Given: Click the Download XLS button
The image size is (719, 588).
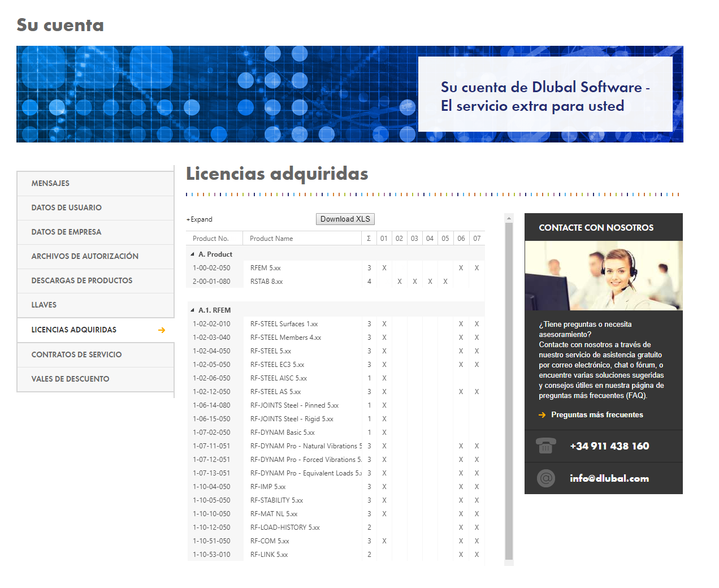Looking at the screenshot, I should pyautogui.click(x=345, y=219).
